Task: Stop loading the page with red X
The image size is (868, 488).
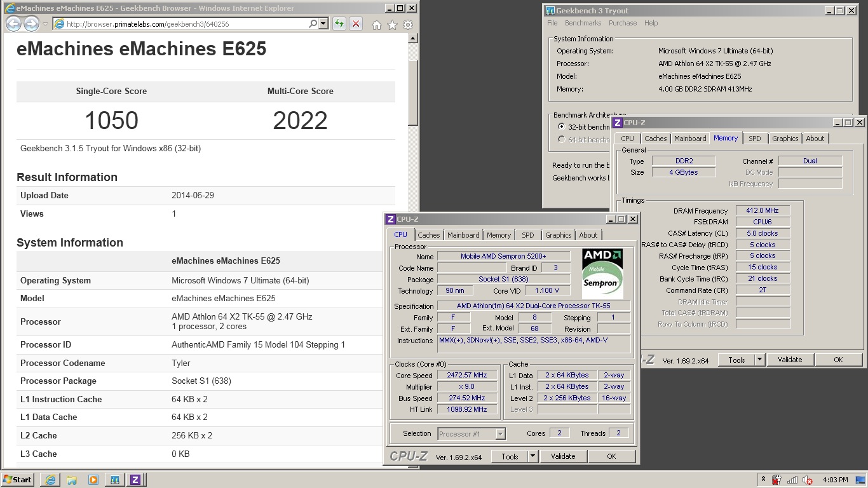Action: 356,24
